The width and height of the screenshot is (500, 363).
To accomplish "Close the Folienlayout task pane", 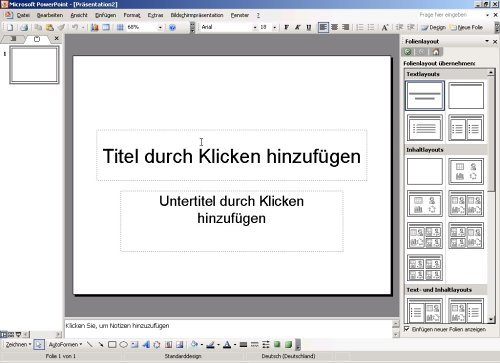I will (x=495, y=41).
